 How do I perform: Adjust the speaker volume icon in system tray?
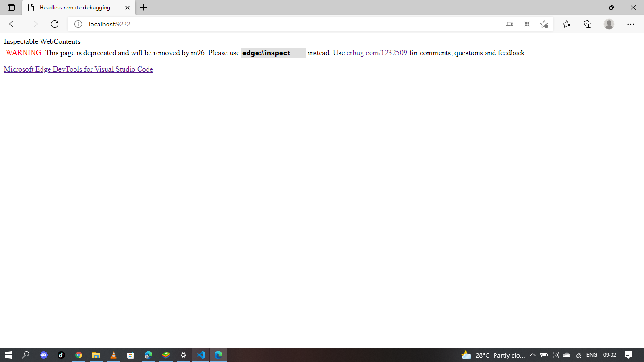(554, 355)
